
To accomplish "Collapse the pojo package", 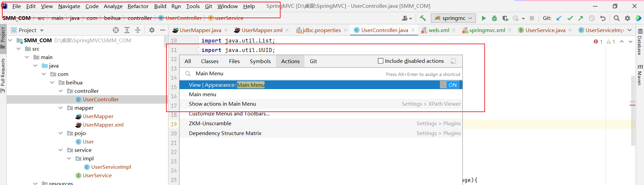I will (61, 133).
